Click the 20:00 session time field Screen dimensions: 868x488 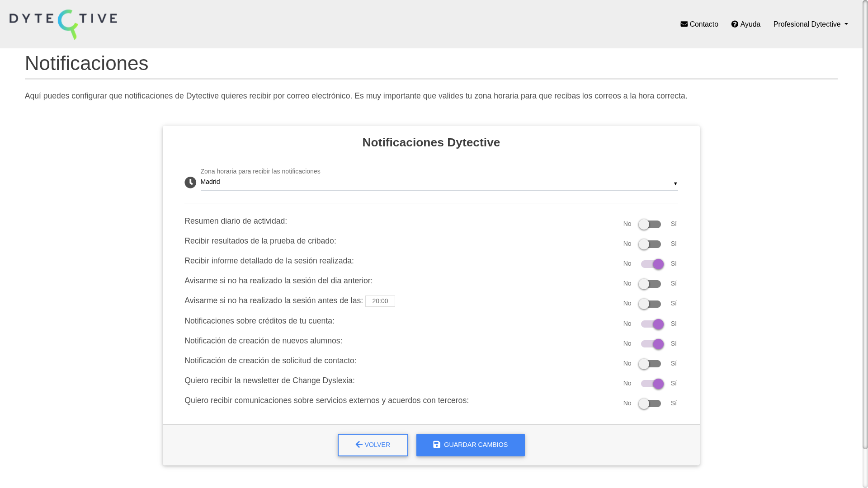click(x=380, y=301)
